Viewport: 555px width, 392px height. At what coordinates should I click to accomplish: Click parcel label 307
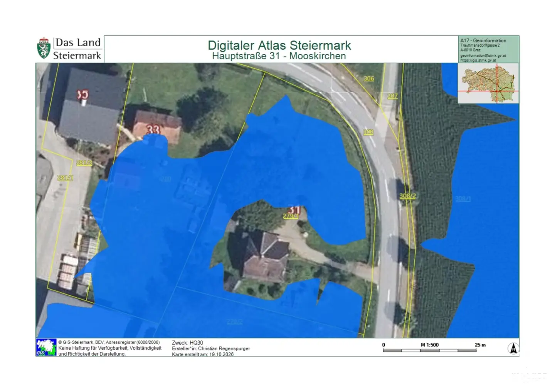click(x=392, y=96)
